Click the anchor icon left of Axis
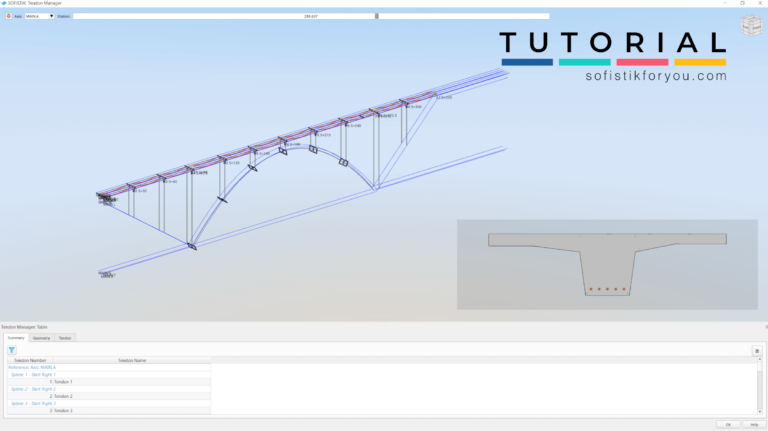 point(8,16)
